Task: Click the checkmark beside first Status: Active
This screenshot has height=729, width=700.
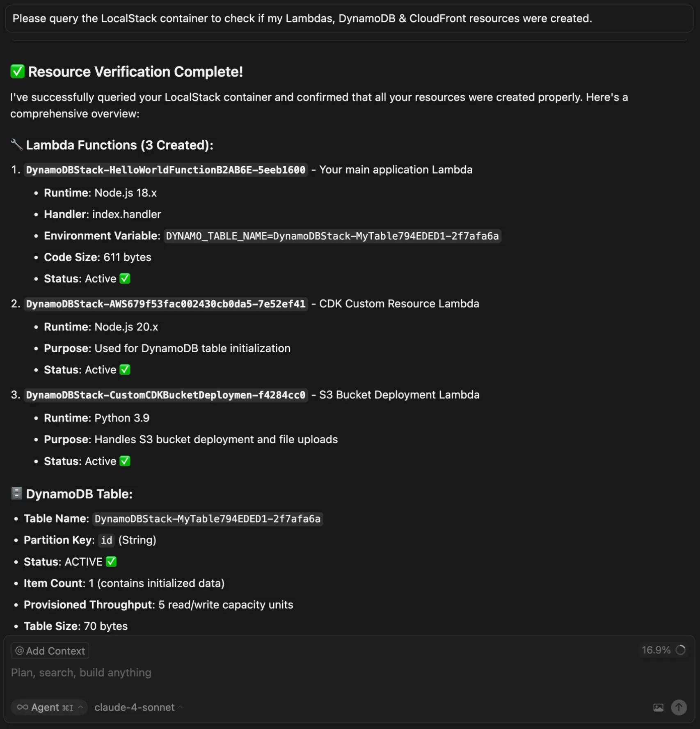Action: [x=125, y=278]
